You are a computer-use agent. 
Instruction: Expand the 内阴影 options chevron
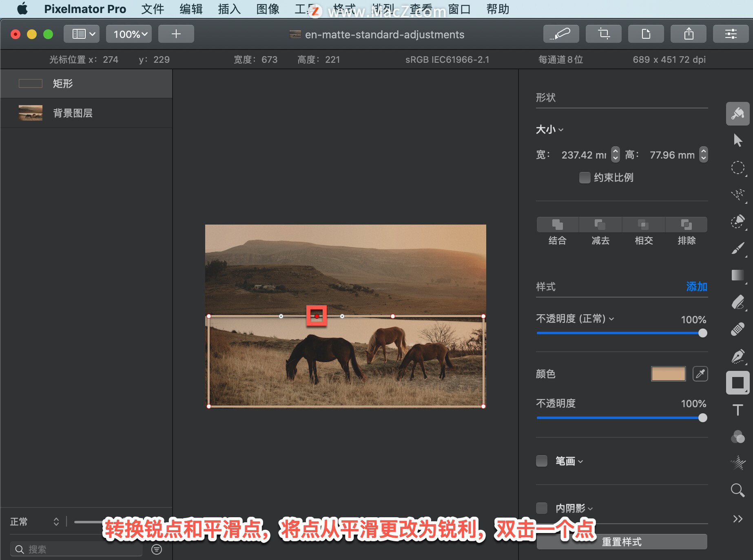(590, 509)
